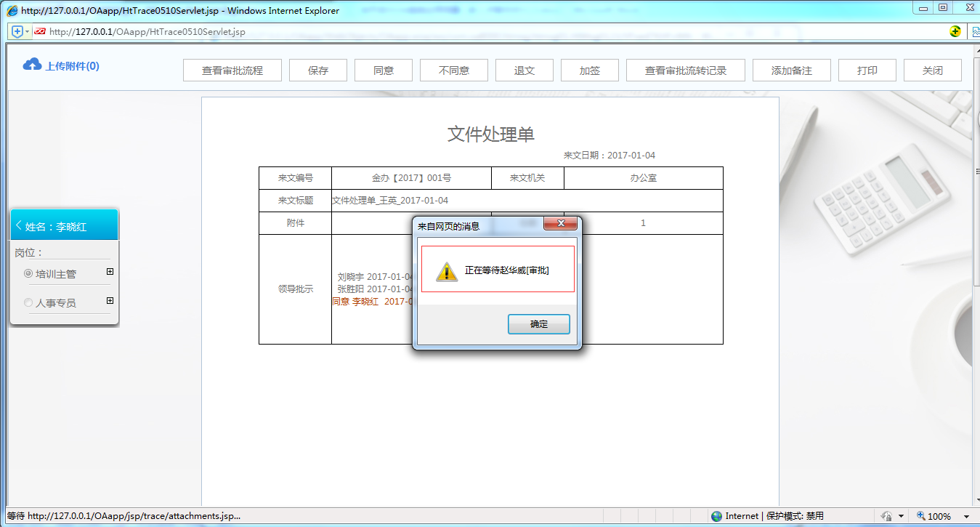Click the 正在等待赵华威[审批] message text
The height and width of the screenshot is (527, 980).
(506, 270)
